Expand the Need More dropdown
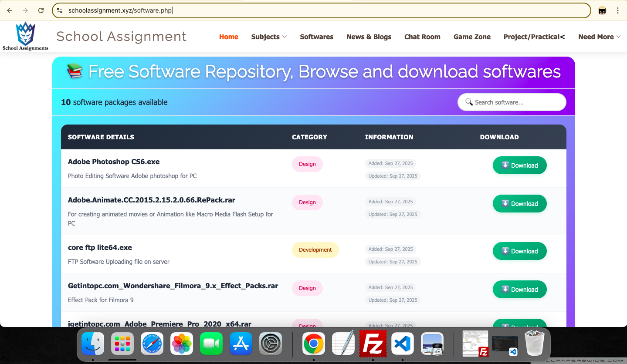Screen dimensions: 627x364 click(599, 37)
